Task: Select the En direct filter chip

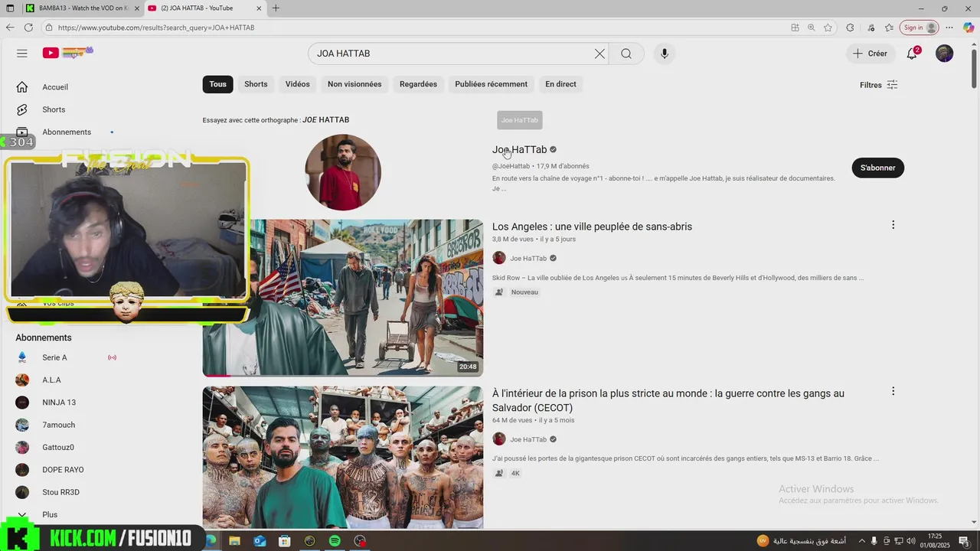Action: click(560, 84)
